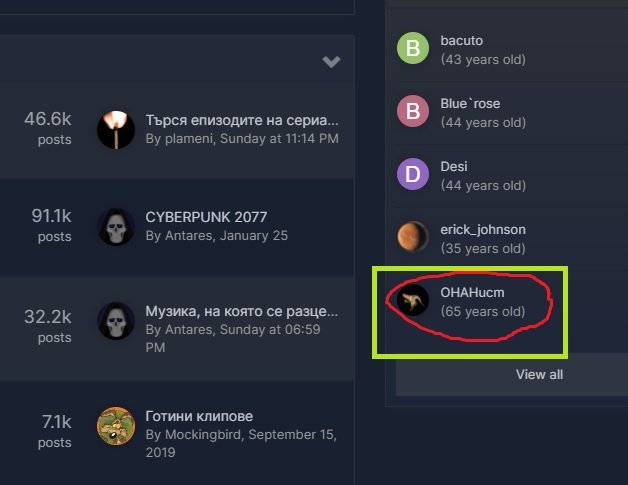Click the Blue`rose username link
Image resolution: width=628 pixels, height=485 pixels.
[x=470, y=103]
